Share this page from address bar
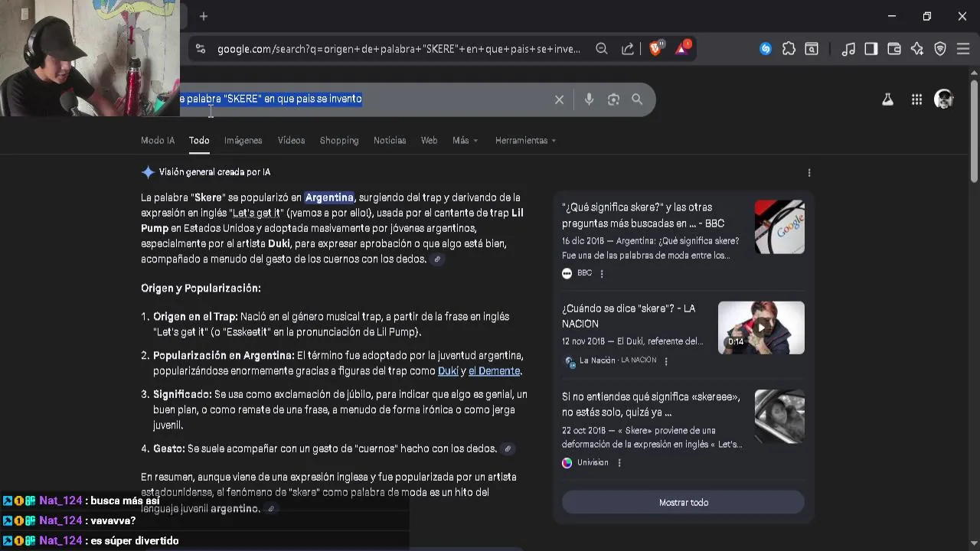This screenshot has width=980, height=551. pyautogui.click(x=628, y=49)
